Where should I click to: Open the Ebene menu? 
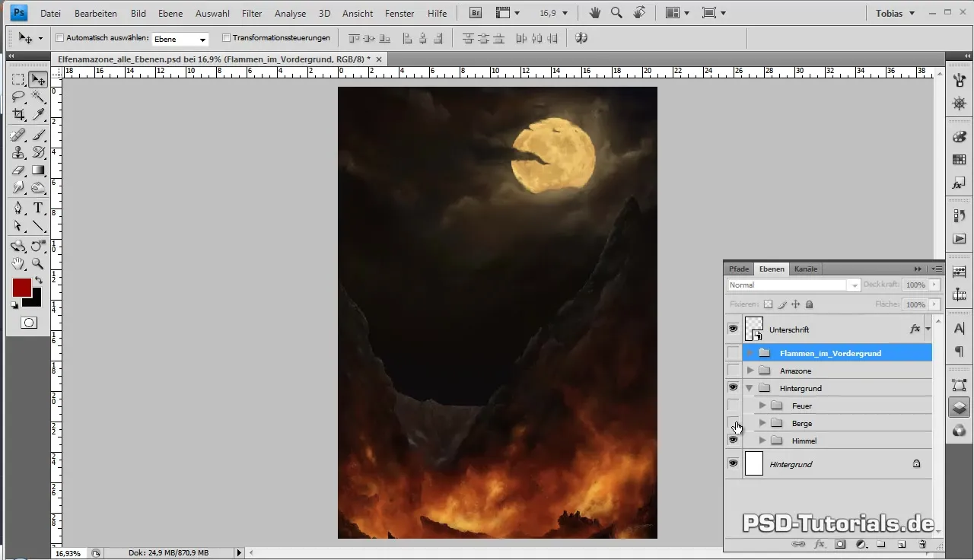[x=170, y=14]
